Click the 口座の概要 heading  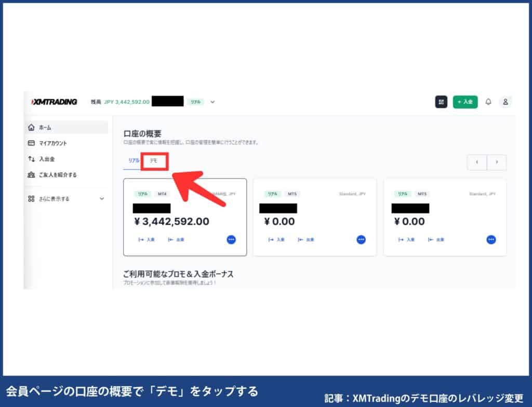tap(142, 133)
